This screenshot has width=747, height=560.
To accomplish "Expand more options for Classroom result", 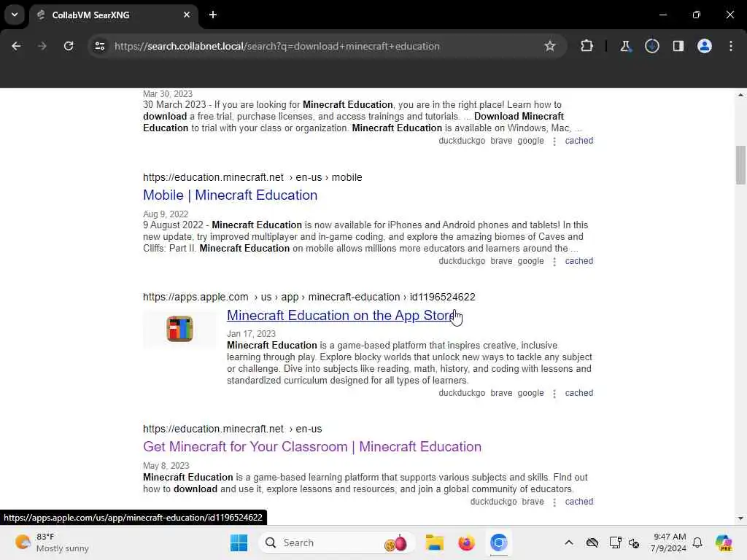I will [554, 502].
